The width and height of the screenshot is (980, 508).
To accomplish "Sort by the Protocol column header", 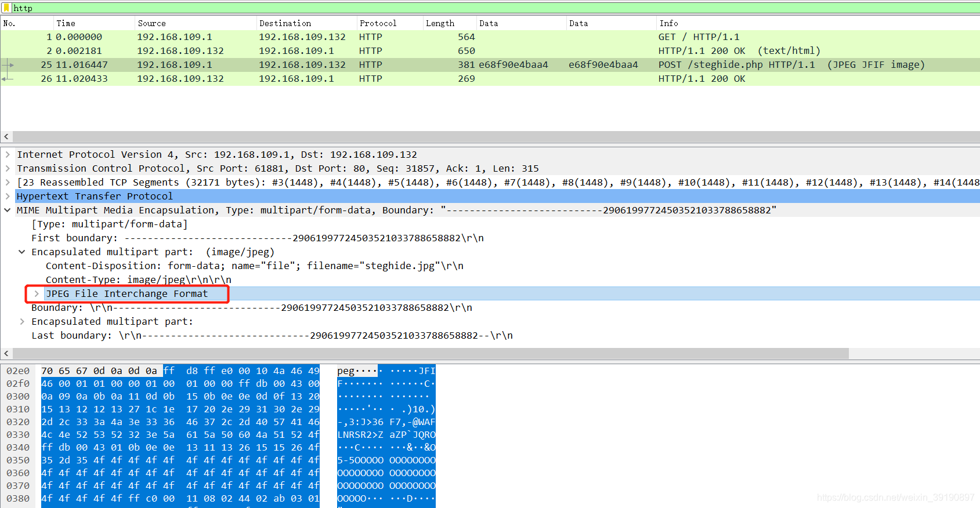I will coord(390,23).
